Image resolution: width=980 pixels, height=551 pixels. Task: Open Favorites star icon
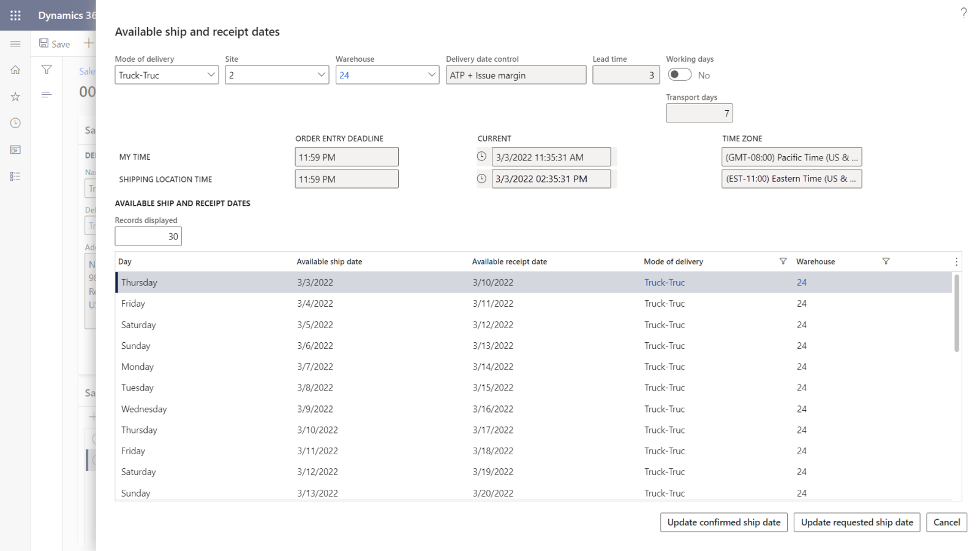[x=15, y=97]
